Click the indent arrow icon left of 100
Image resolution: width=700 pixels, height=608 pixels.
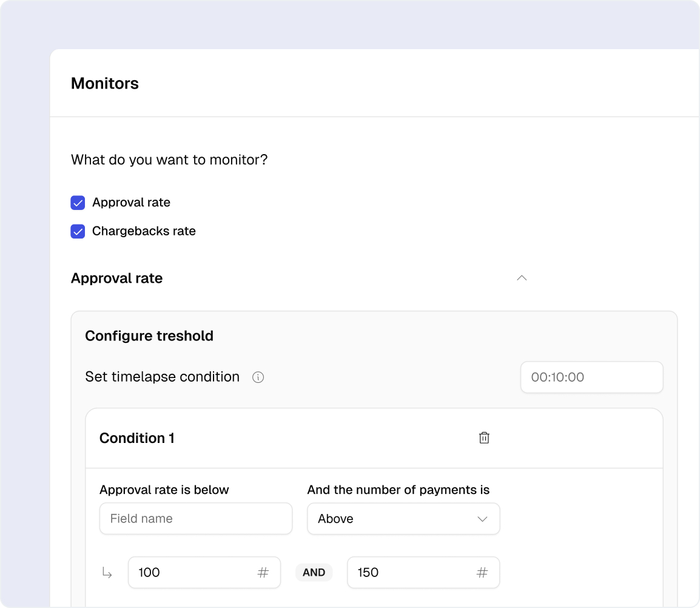click(107, 573)
